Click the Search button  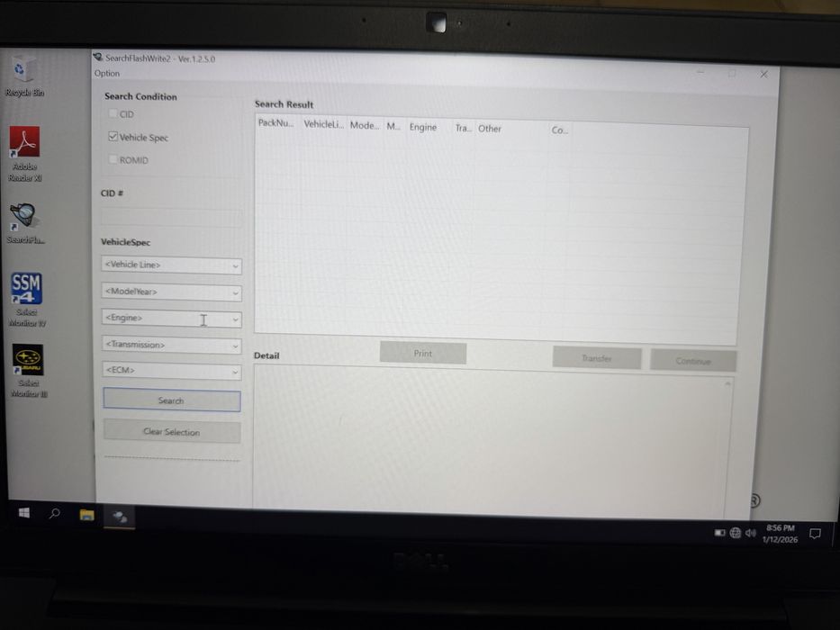pos(171,400)
